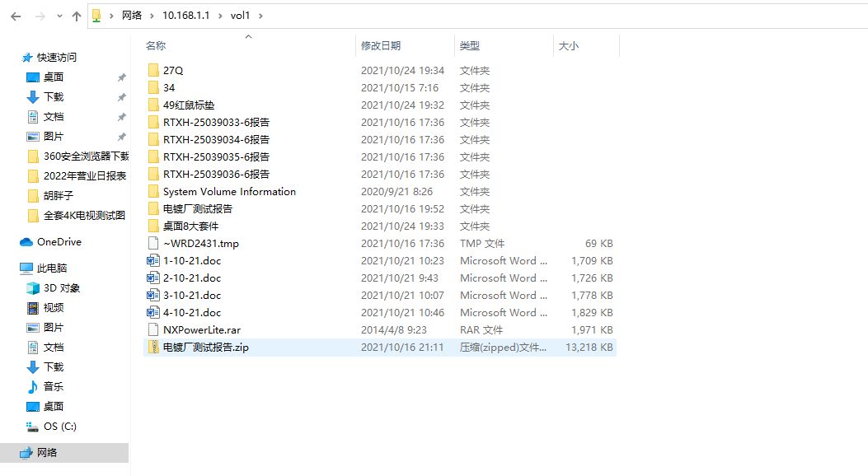The image size is (868, 476).
Task: Select the 1-10-21.doc Word icon
Action: coord(153,260)
